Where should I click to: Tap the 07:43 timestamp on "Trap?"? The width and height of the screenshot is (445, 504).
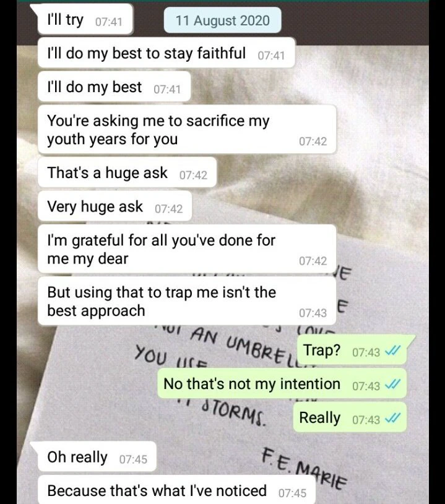click(366, 352)
